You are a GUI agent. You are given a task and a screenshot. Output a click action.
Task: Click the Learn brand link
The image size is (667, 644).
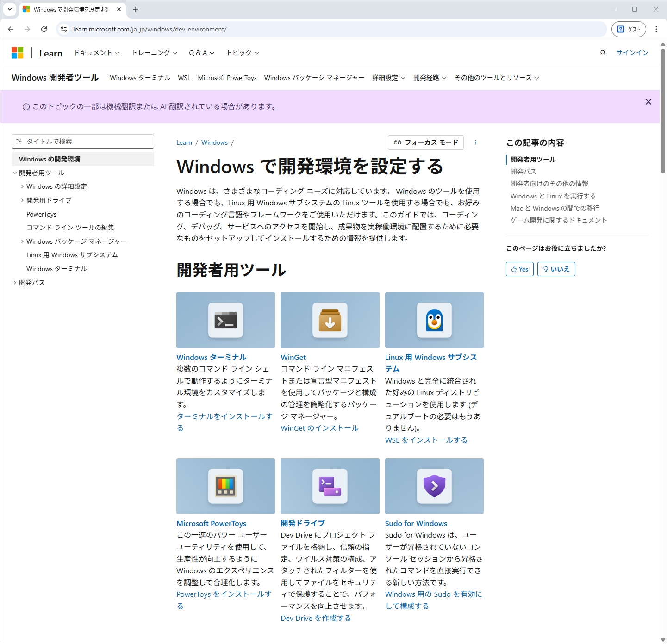[51, 53]
